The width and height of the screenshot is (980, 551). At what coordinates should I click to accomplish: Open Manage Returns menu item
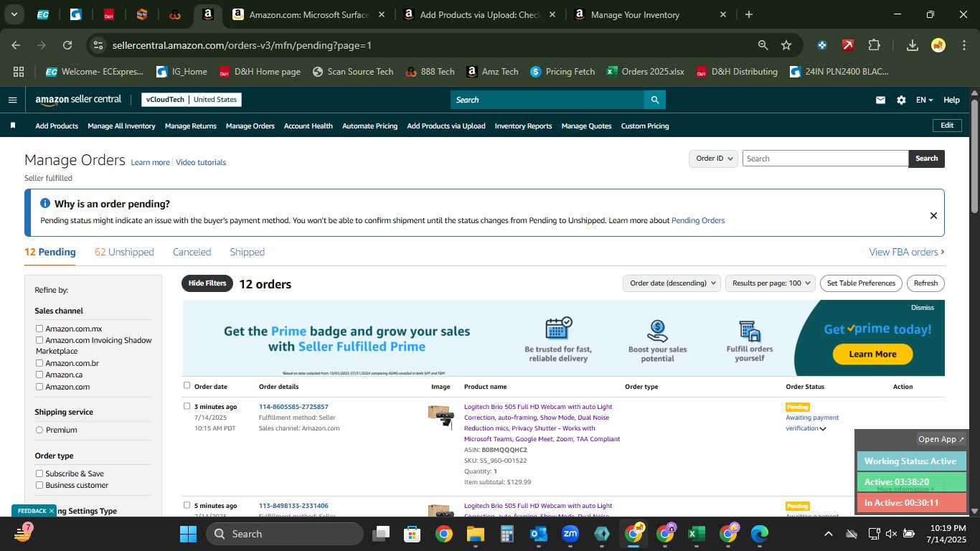(x=191, y=126)
